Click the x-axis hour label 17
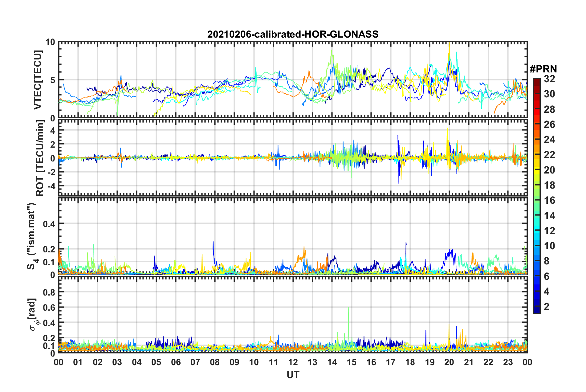 pyautogui.click(x=391, y=362)
